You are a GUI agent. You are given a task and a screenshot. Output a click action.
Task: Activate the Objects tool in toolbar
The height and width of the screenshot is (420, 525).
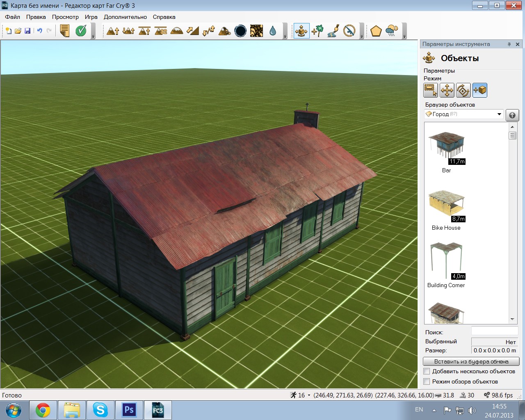pyautogui.click(x=301, y=31)
